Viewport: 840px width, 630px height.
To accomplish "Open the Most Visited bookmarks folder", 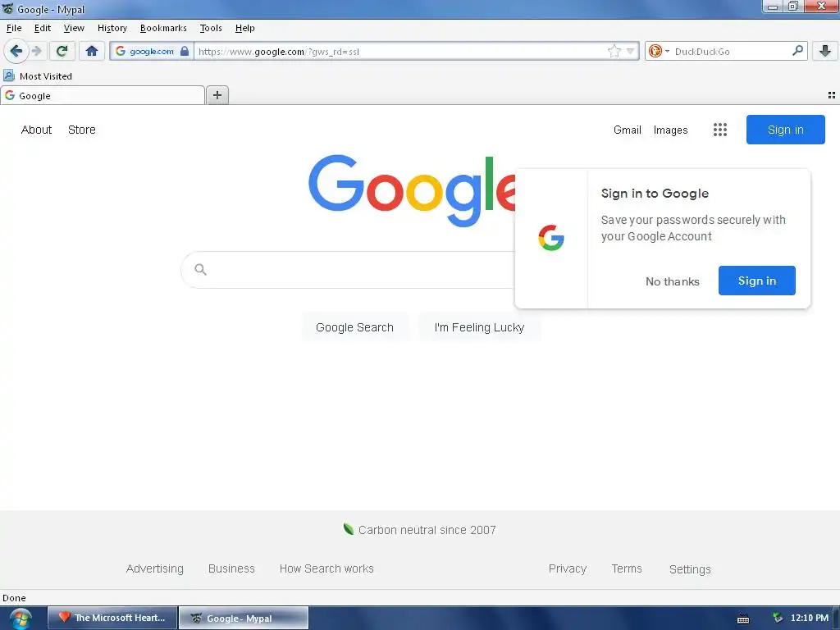I will (38, 76).
